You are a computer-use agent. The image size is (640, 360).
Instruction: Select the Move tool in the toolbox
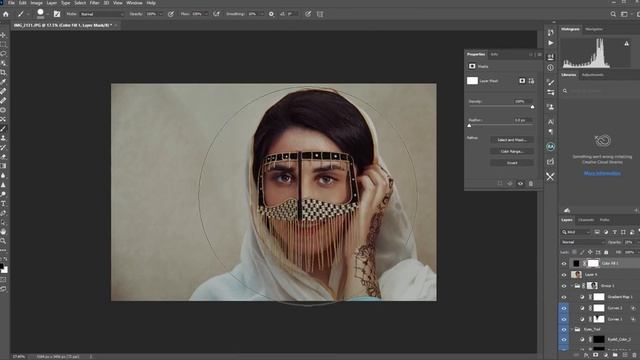(x=3, y=35)
